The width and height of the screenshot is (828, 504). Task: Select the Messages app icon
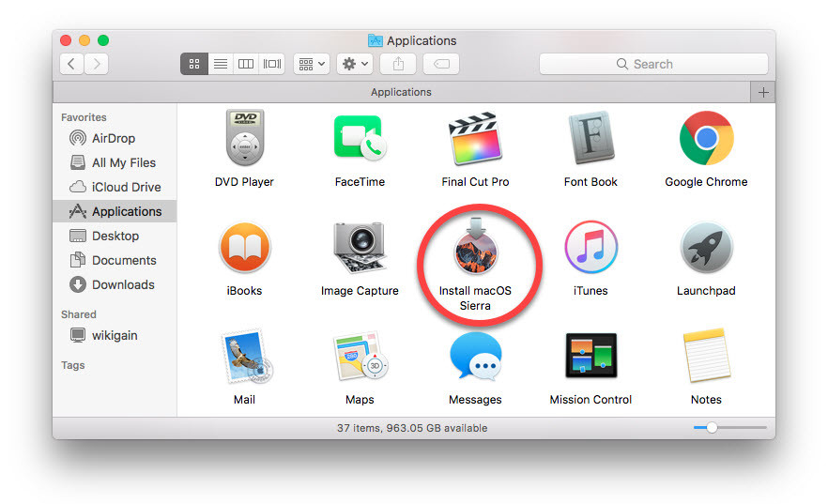475,357
